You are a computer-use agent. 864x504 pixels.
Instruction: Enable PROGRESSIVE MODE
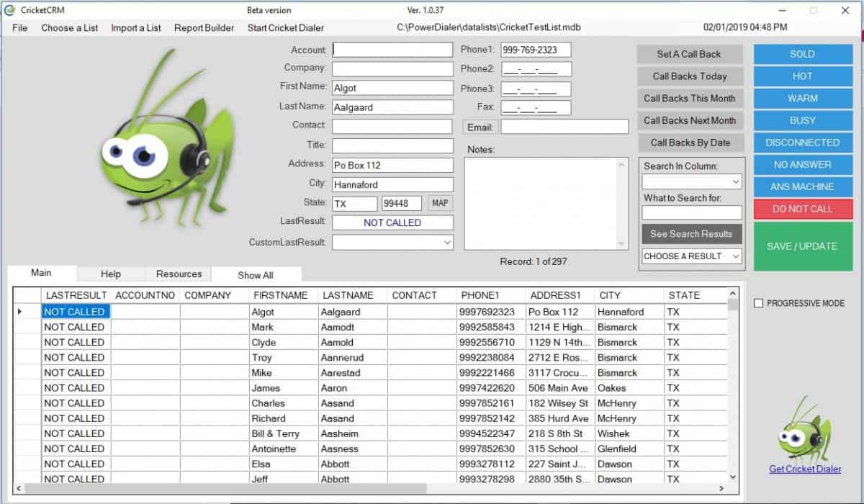(x=758, y=303)
